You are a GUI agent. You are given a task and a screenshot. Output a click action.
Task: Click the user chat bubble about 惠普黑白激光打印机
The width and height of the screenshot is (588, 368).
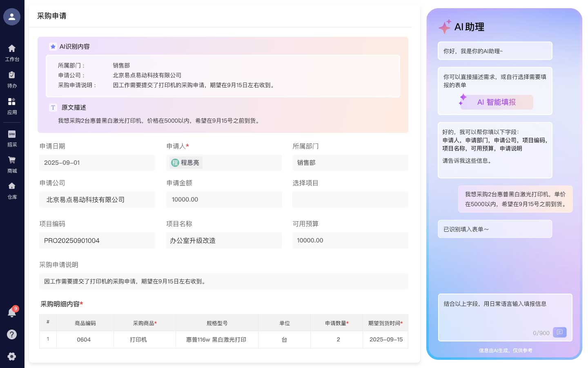click(x=515, y=199)
